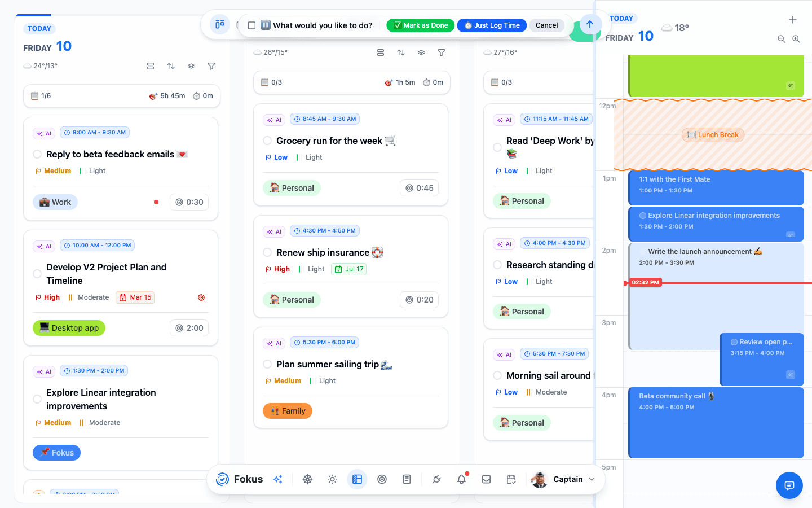Mark 'Reply to beta feedback emails' complete
The height and width of the screenshot is (508, 812).
pos(37,154)
